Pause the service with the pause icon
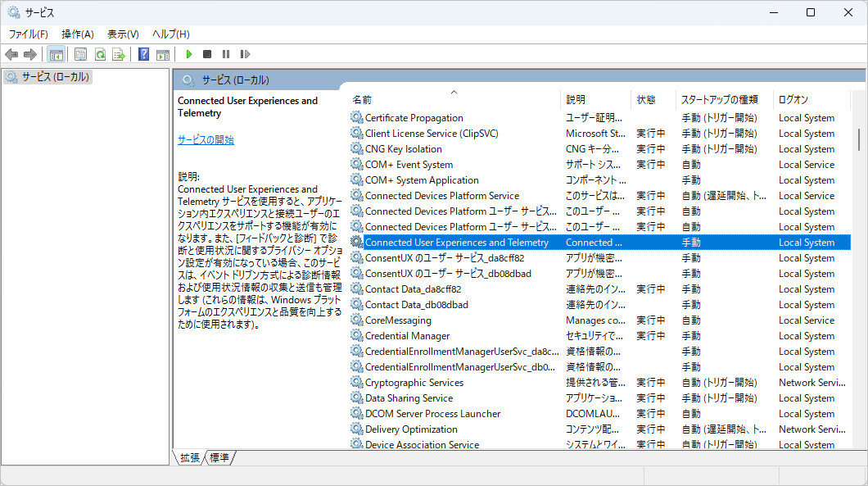The width and height of the screenshot is (868, 486). [x=226, y=54]
